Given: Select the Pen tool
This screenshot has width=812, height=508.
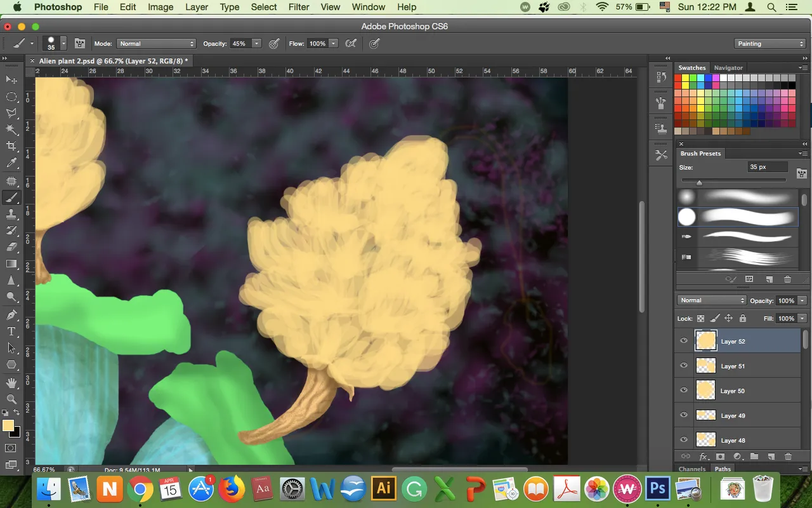Looking at the screenshot, I should click(x=11, y=315).
